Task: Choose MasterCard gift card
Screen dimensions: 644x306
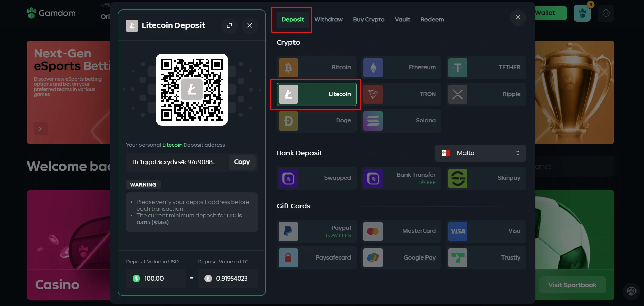Action: [401, 231]
